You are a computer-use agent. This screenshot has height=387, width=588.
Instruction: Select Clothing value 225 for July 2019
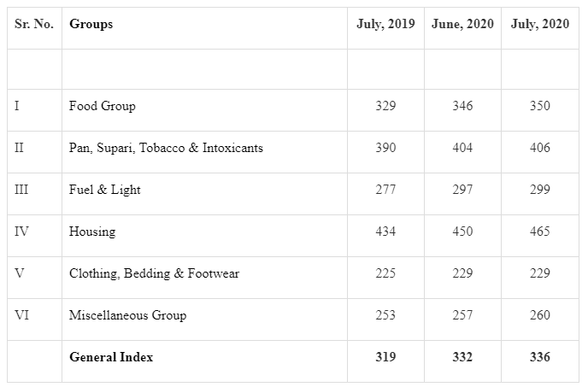click(x=385, y=273)
